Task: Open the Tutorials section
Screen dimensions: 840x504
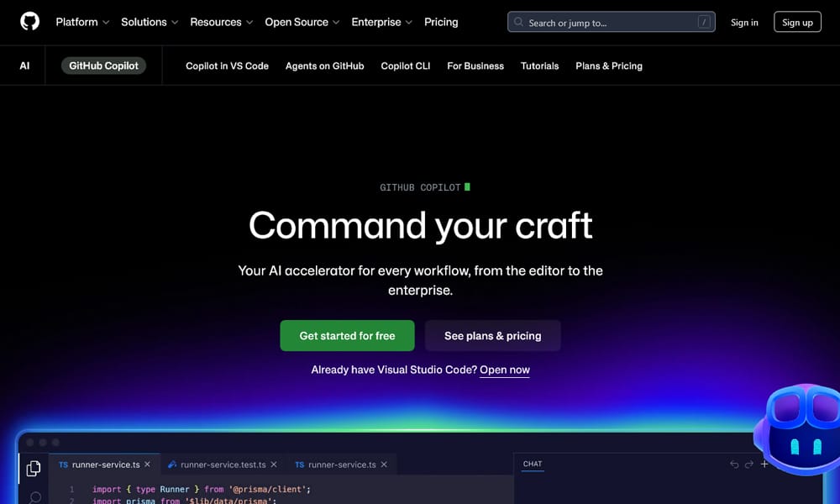Action: coord(539,65)
